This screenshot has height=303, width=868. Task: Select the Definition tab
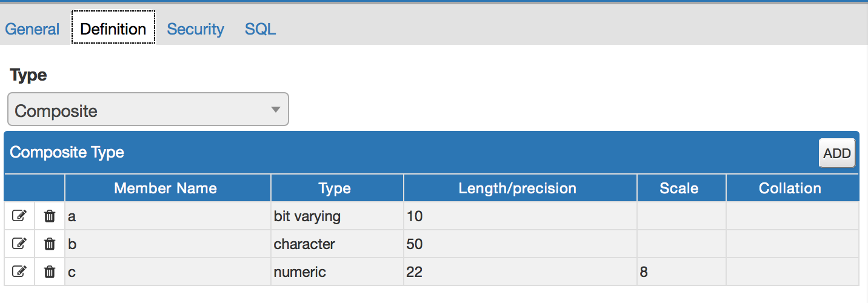pos(113,29)
